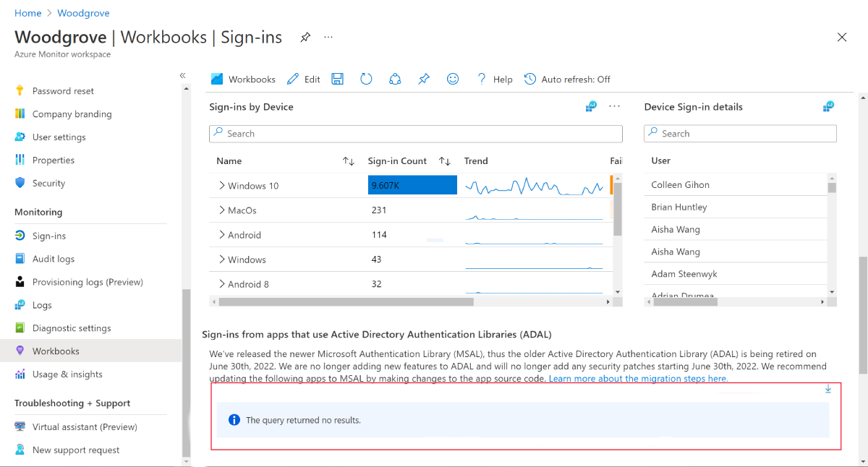The image size is (868, 467).
Task: Collapse the left sidebar with double-chevron
Action: [183, 75]
